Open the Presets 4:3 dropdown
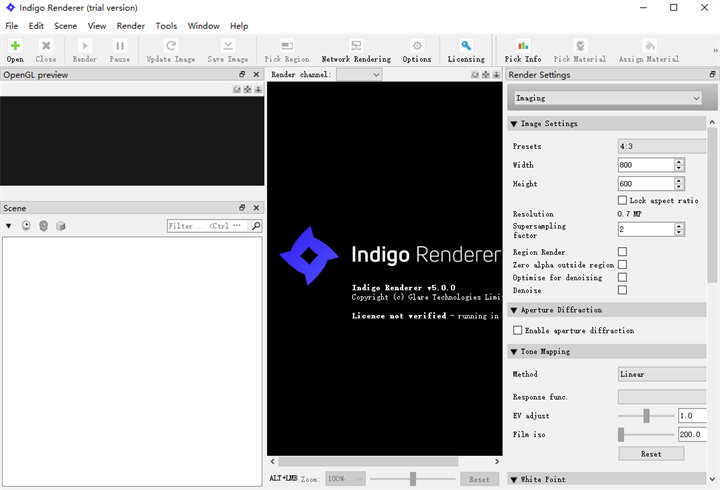This screenshot has width=720, height=490. (x=662, y=146)
